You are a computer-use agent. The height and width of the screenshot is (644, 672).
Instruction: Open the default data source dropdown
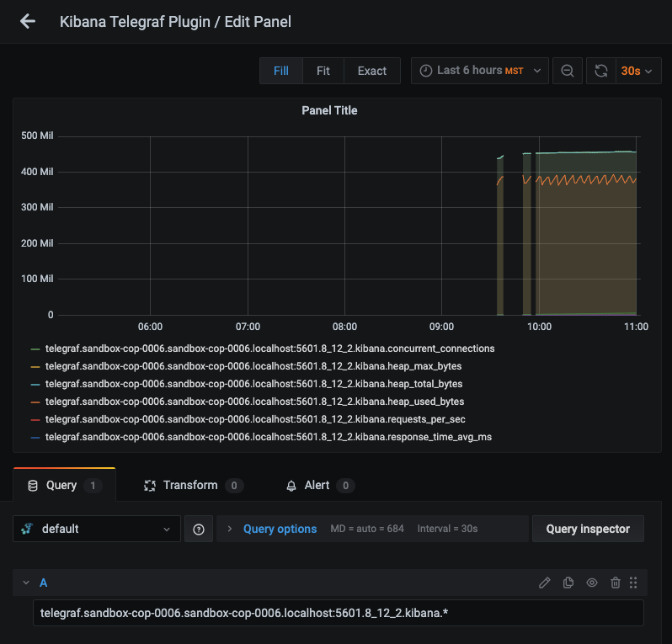[x=97, y=529]
